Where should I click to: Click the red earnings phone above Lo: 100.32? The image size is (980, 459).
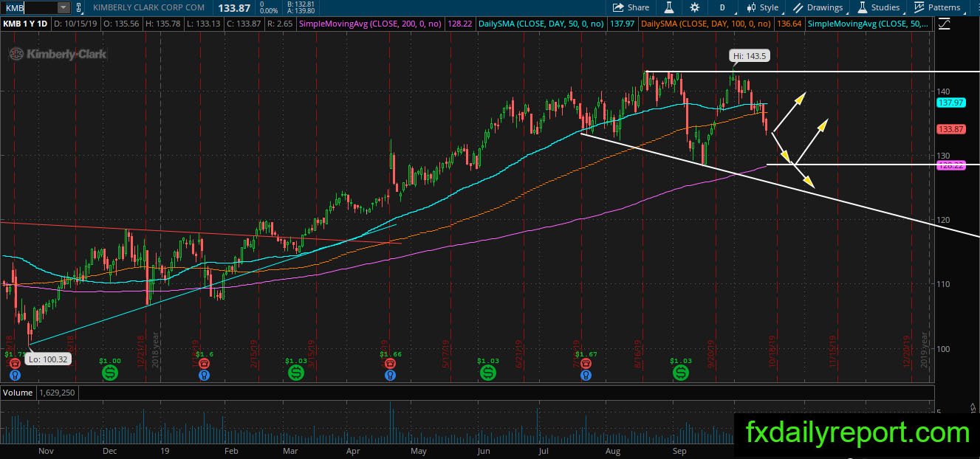coord(16,365)
